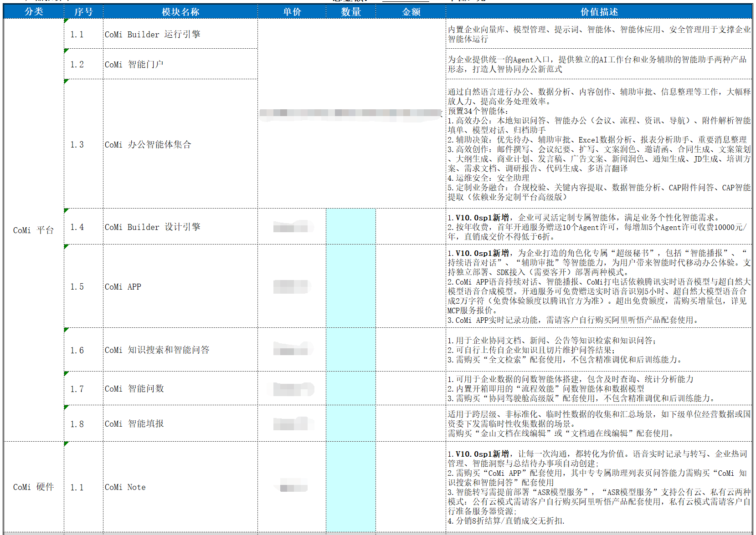This screenshot has width=756, height=535.
Task: Select the amount cell for CoMi 智能填报
Action: 411,423
